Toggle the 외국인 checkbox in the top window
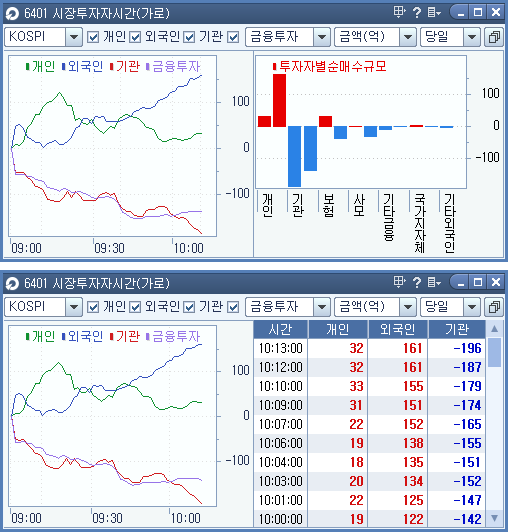Image resolution: width=508 pixels, height=532 pixels. 135,37
